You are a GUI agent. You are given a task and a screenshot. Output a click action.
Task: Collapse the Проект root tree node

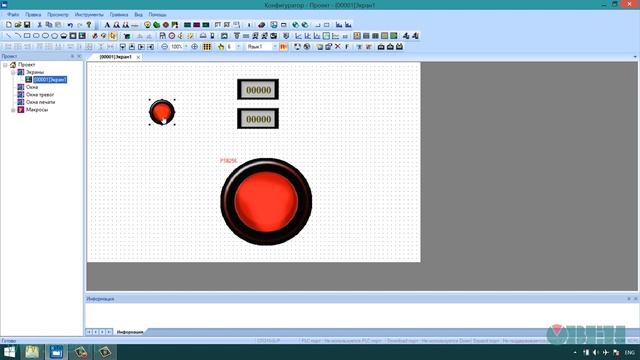click(5, 65)
